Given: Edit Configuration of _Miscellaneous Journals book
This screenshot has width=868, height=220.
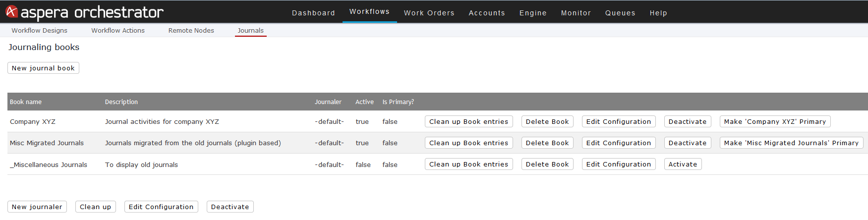Looking at the screenshot, I should point(619,164).
